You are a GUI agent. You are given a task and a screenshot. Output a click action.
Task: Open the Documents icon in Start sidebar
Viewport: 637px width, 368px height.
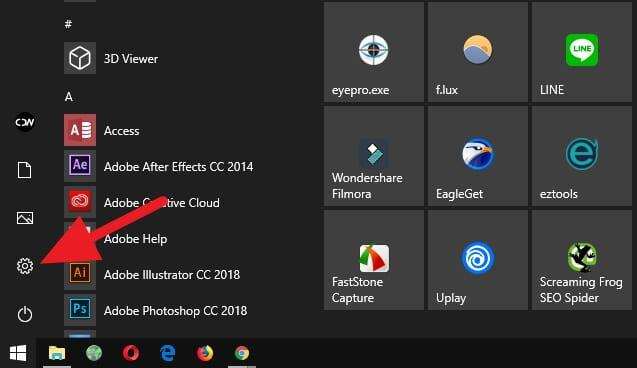pos(24,170)
